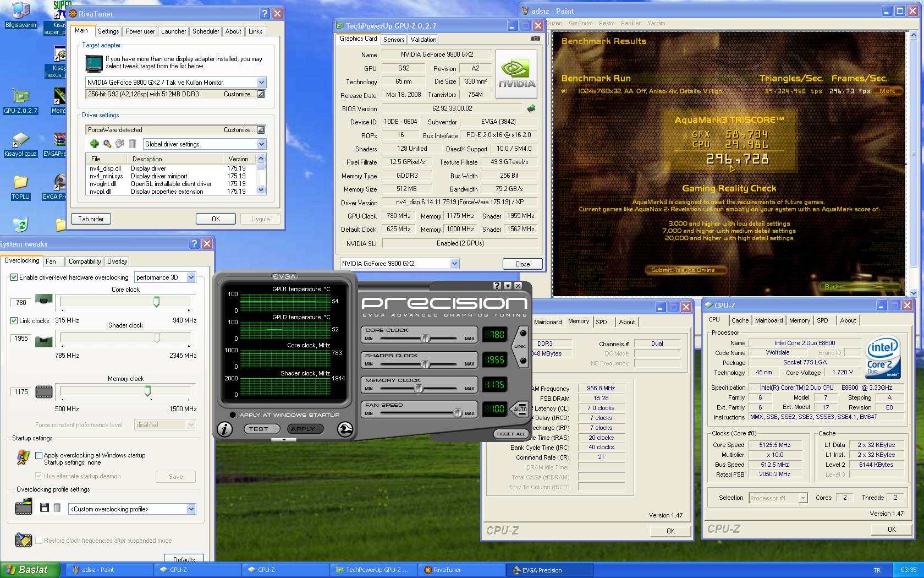The width and height of the screenshot is (924, 578).
Task: Click the Windows startup settings icon
Action: [x=23, y=457]
